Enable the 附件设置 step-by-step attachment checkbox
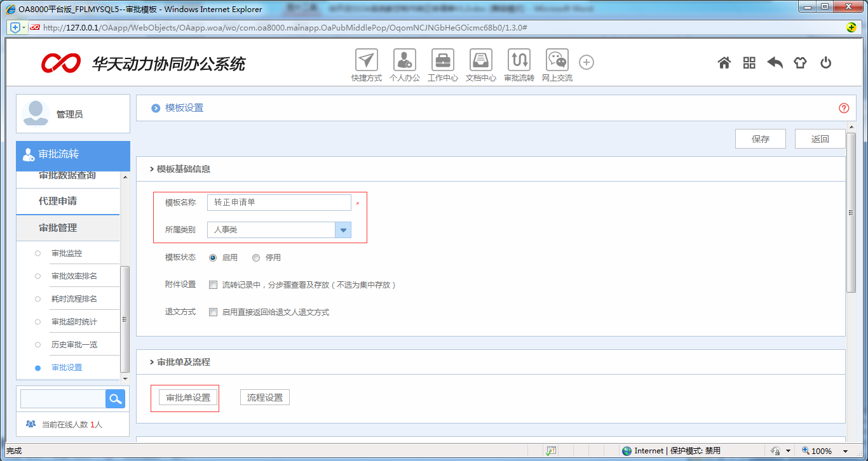The height and width of the screenshot is (461, 868). 213,284
